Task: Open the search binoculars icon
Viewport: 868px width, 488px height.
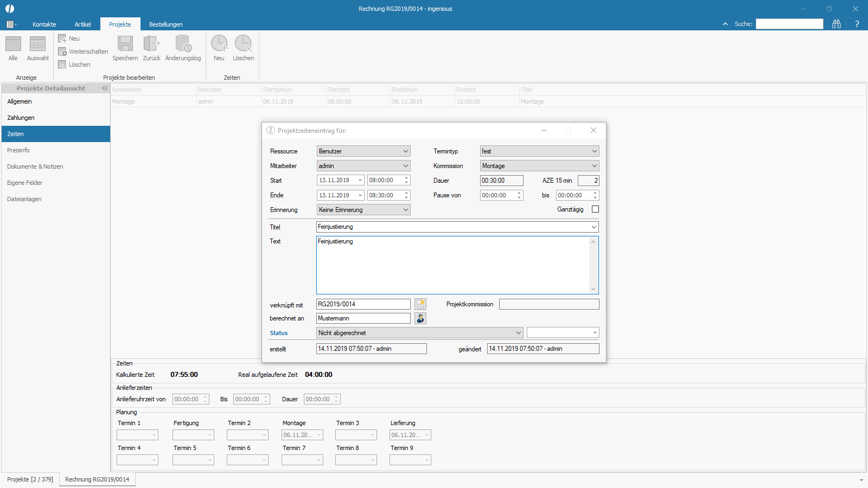Action: point(837,23)
